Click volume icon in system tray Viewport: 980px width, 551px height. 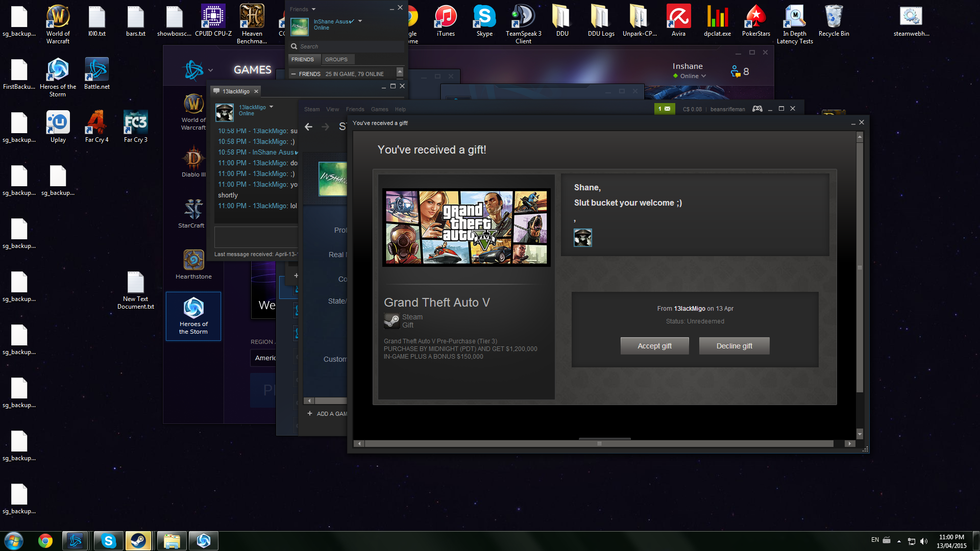[x=924, y=541]
